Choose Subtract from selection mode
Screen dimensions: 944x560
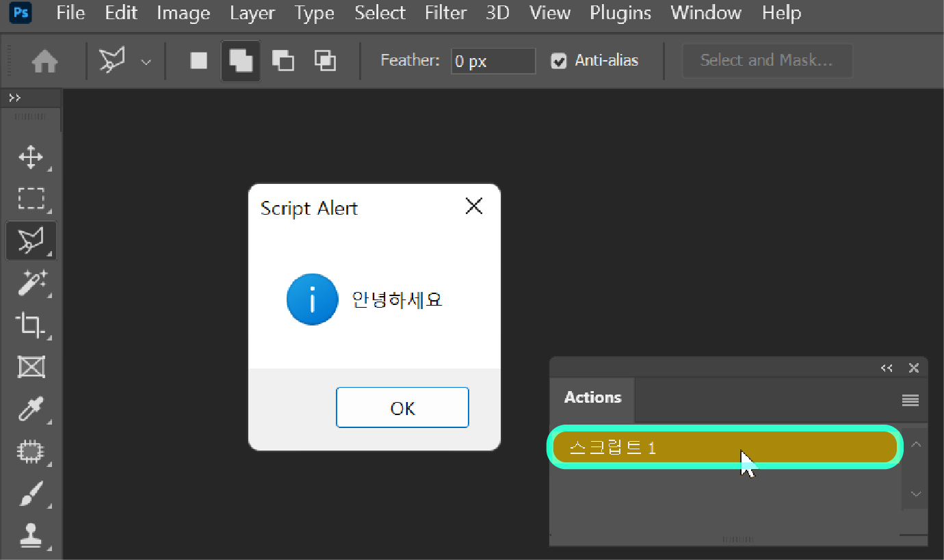(283, 61)
